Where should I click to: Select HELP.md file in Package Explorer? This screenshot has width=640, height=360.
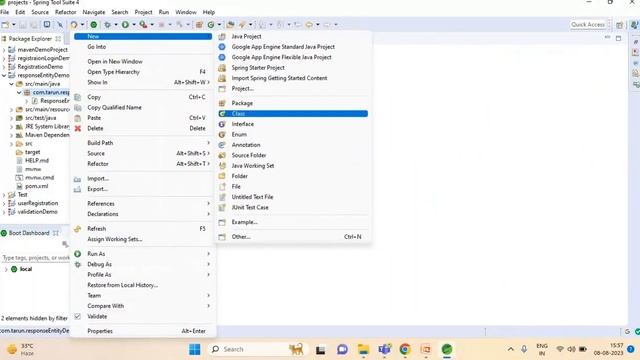37,160
